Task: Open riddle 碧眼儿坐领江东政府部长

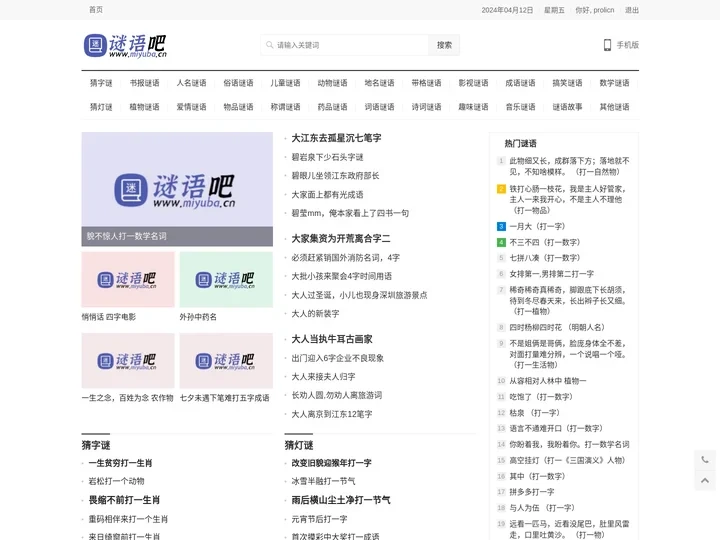Action: (335, 175)
